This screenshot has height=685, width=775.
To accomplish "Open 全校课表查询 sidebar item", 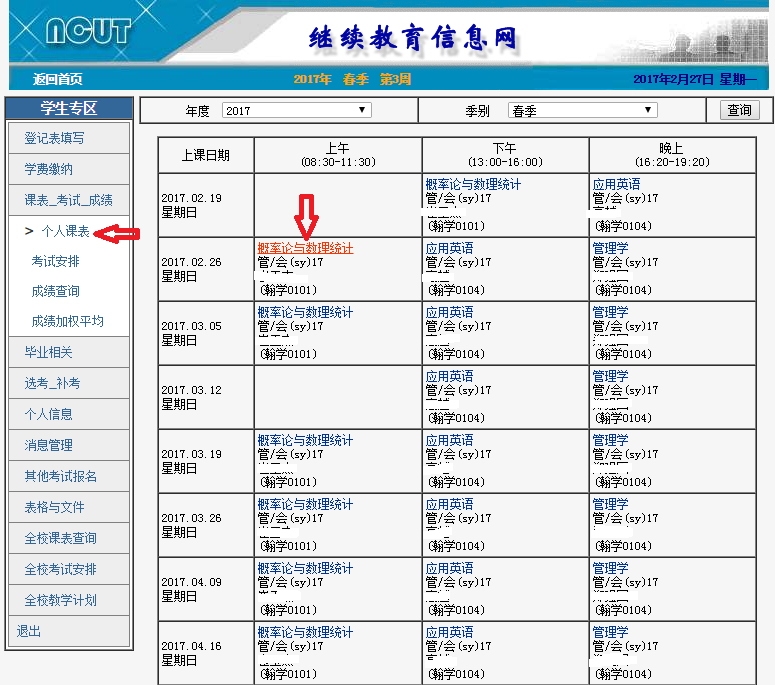I will [61, 538].
